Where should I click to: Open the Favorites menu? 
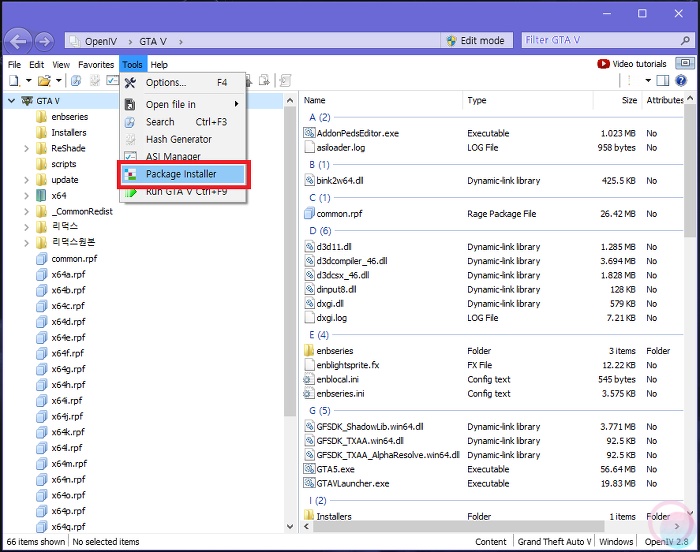click(x=96, y=65)
